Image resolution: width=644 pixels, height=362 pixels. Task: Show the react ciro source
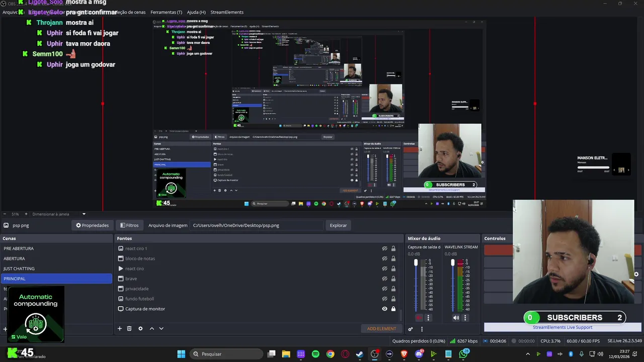[x=384, y=268]
